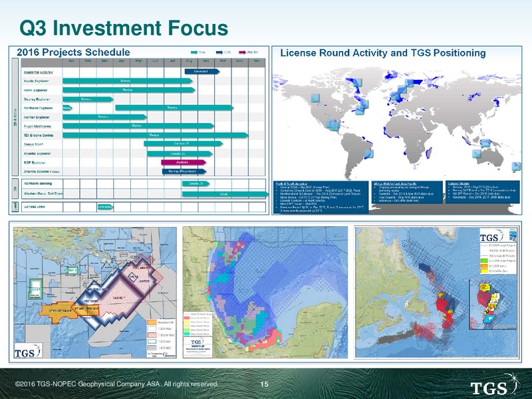
Task: Open the right Newfoundland survey map
Action: click(x=436, y=292)
